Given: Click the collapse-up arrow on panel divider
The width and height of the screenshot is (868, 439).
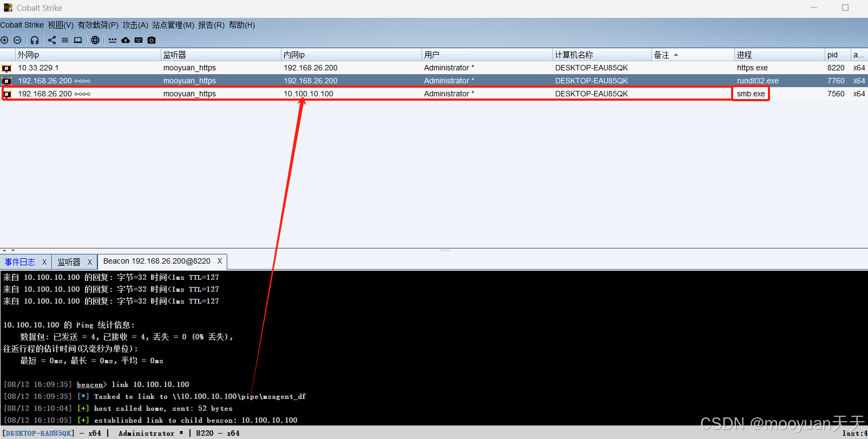Looking at the screenshot, I should [x=5, y=250].
